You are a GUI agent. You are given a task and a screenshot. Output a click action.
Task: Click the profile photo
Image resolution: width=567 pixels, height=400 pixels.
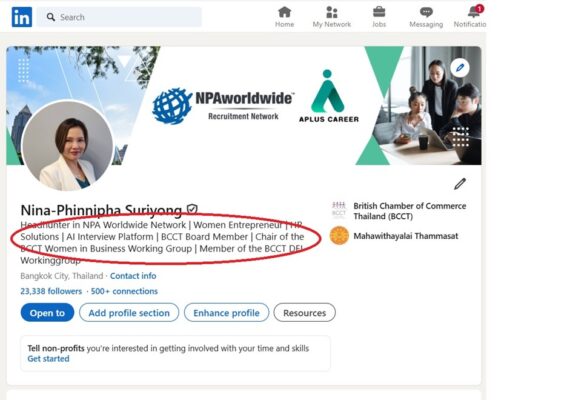point(68,146)
